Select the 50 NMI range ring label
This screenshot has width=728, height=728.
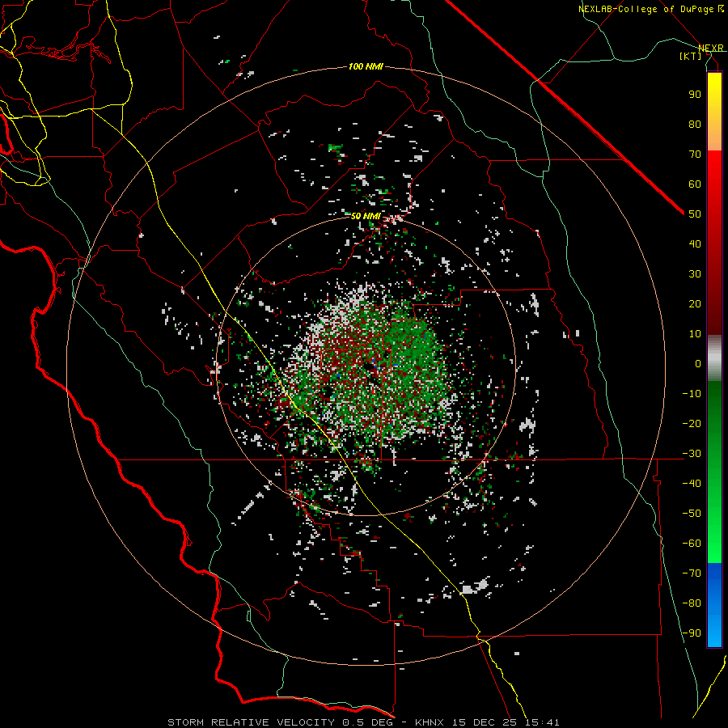[x=366, y=216]
